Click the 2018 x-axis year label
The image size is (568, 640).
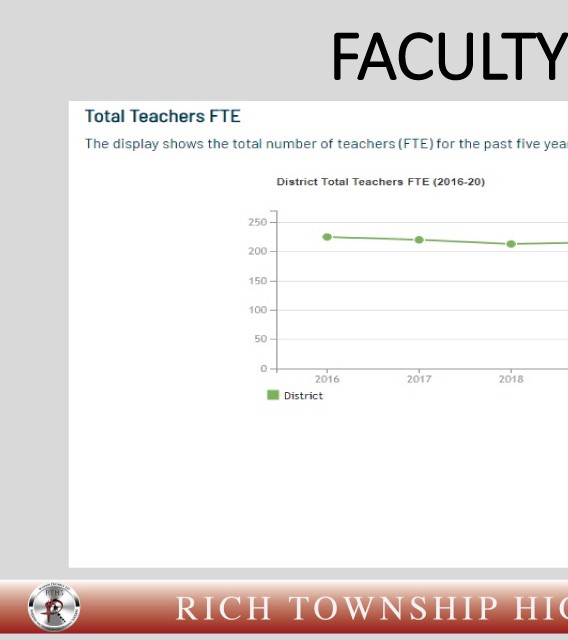[x=511, y=379]
